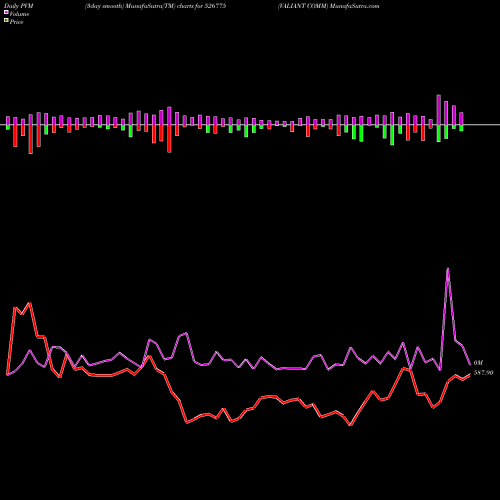Click the red-green Price legend swatch
Screen dimensions: 500x500
pyautogui.click(x=6, y=21)
